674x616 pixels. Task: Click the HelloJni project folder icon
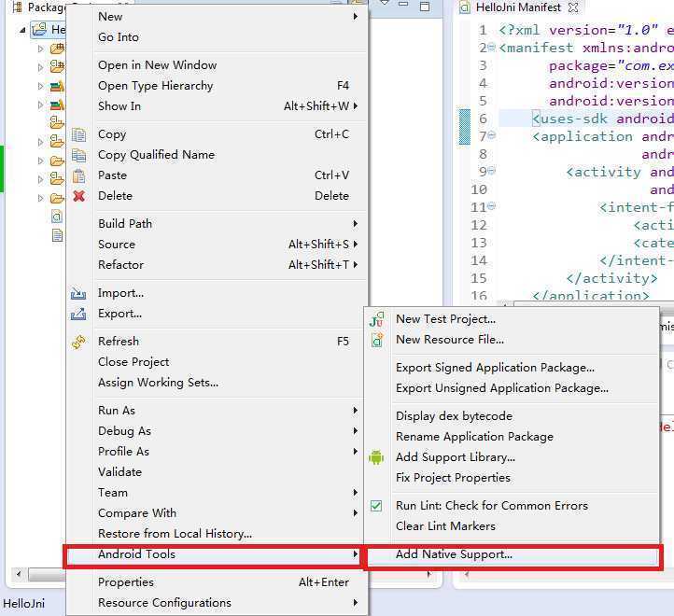point(39,30)
